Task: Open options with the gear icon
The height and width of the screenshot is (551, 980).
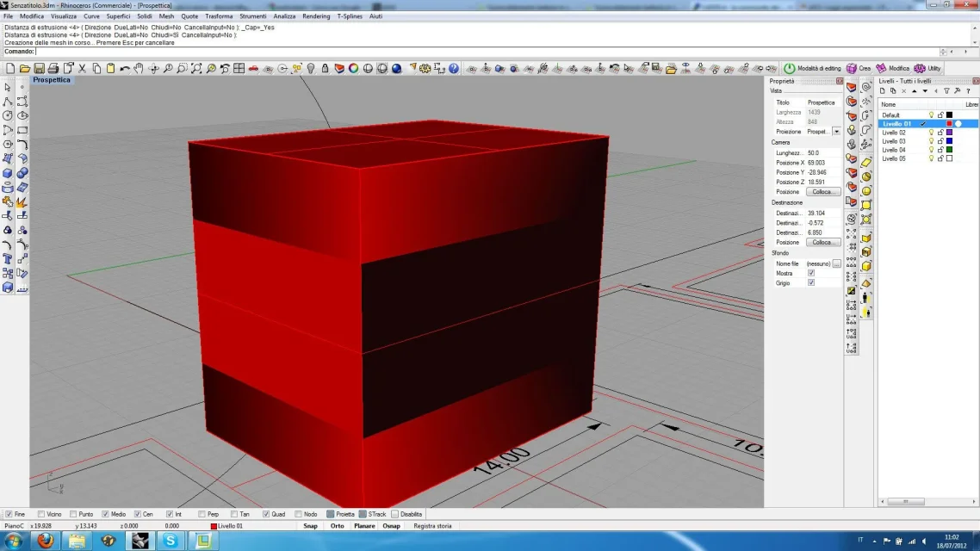Action: coord(425,68)
